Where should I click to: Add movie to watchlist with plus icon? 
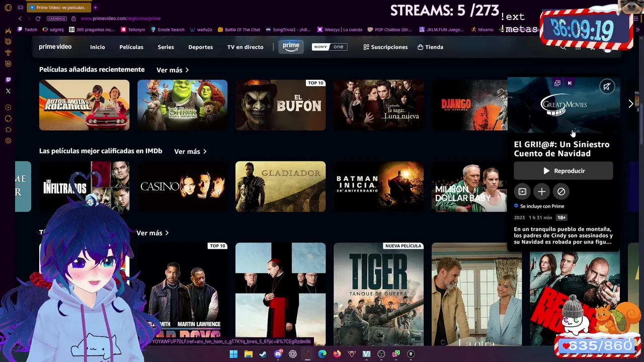coord(541,192)
